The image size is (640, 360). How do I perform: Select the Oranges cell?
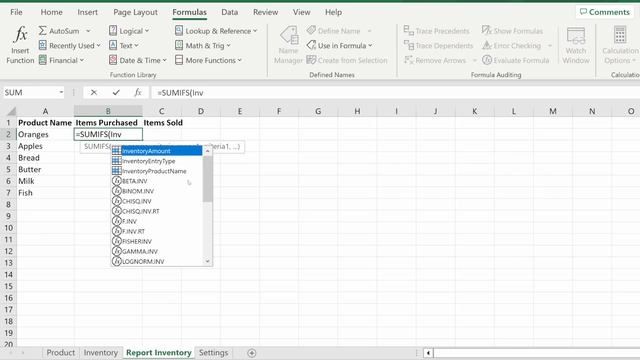pyautogui.click(x=45, y=134)
